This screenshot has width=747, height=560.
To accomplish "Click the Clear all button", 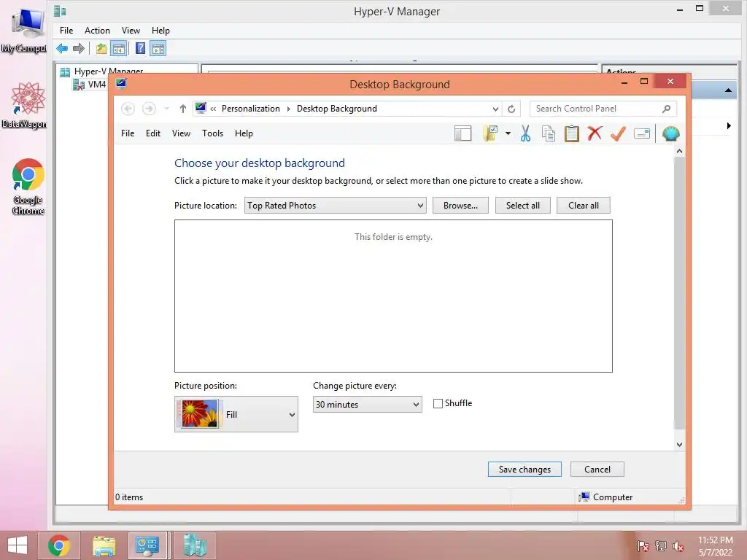I will 583,205.
